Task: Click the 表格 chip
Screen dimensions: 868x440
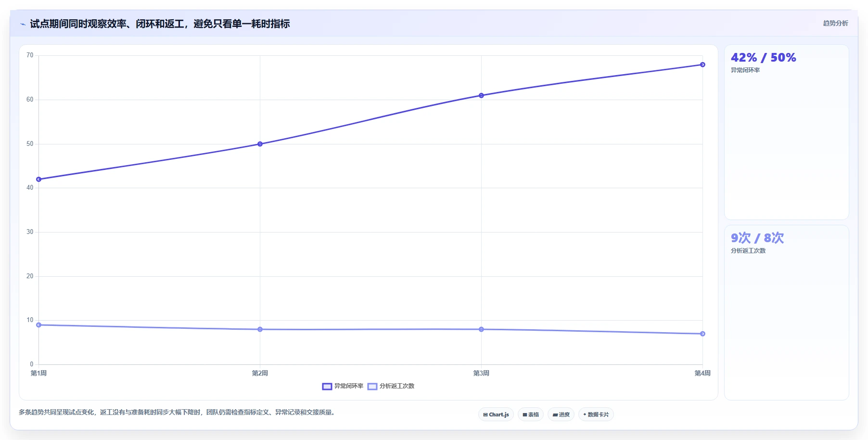Action: [531, 414]
